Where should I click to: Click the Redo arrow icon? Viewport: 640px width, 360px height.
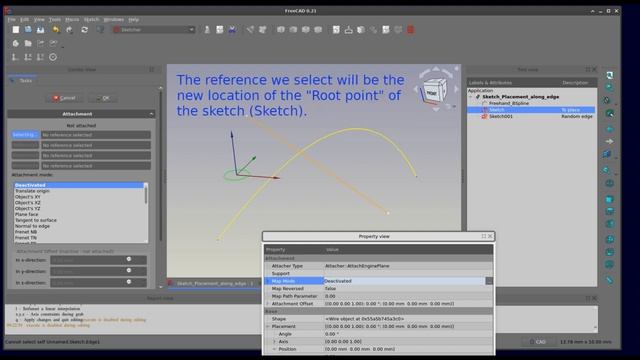click(69, 29)
